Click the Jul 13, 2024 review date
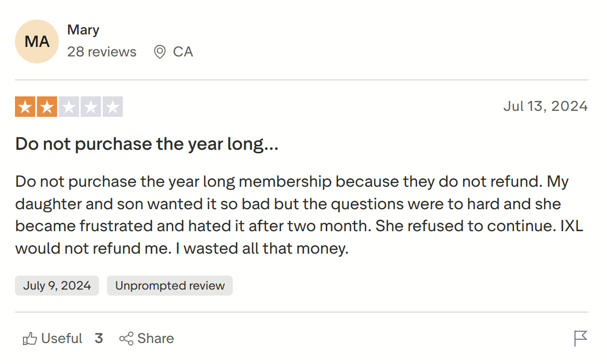Viewport: 607px width, 364px height. [x=546, y=106]
